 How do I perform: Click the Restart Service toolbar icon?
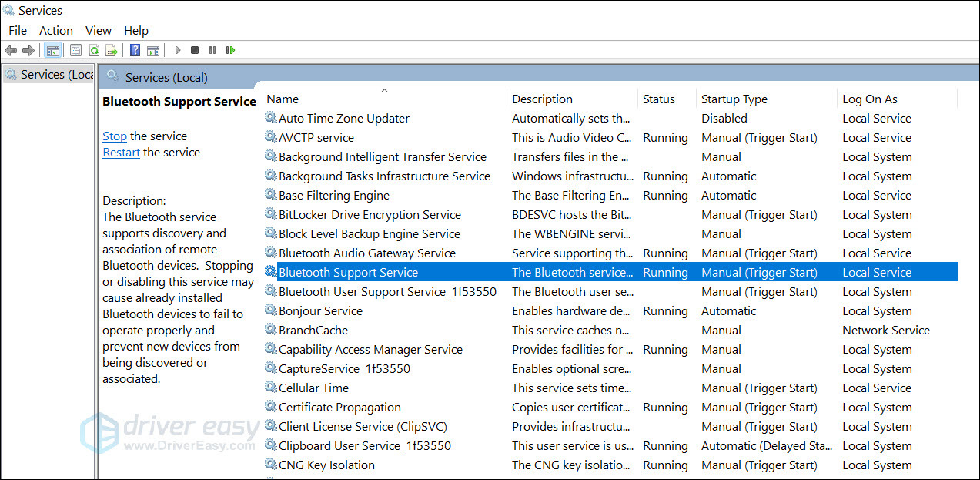click(230, 51)
